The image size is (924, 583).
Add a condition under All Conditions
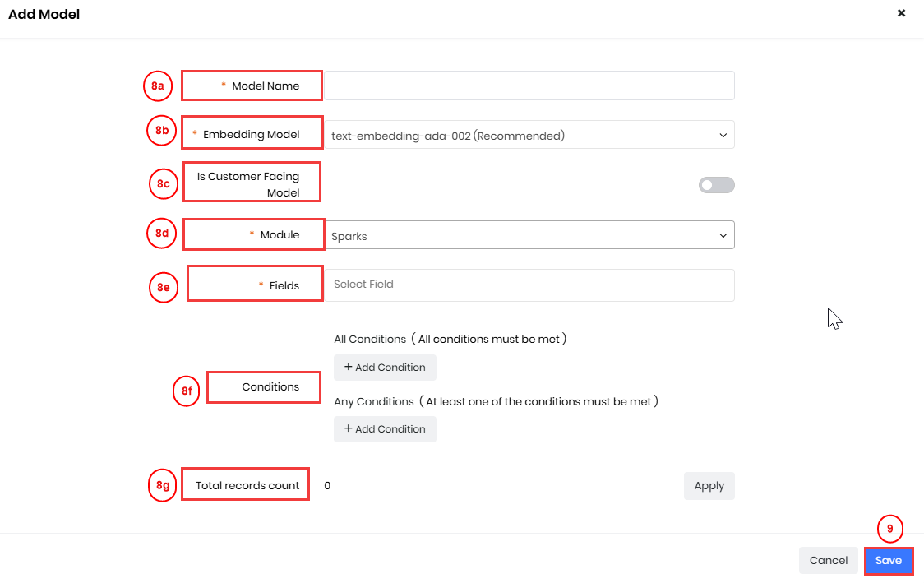(x=385, y=368)
